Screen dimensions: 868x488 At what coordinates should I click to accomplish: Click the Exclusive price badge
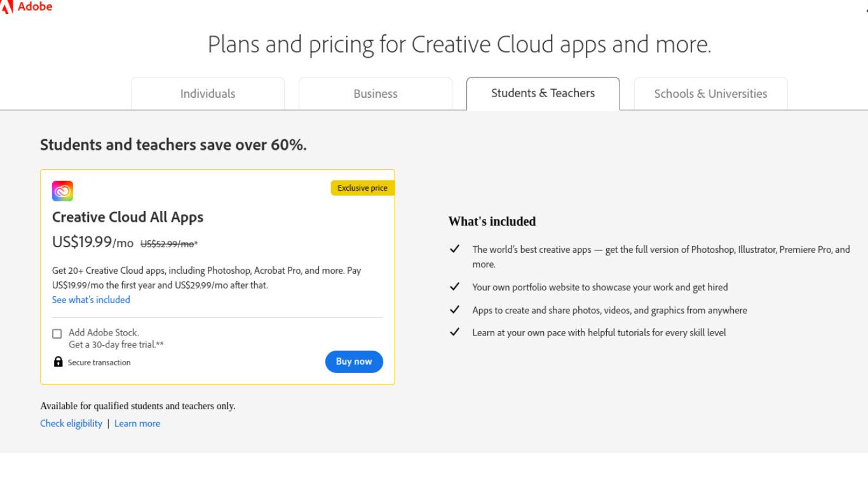pos(362,188)
